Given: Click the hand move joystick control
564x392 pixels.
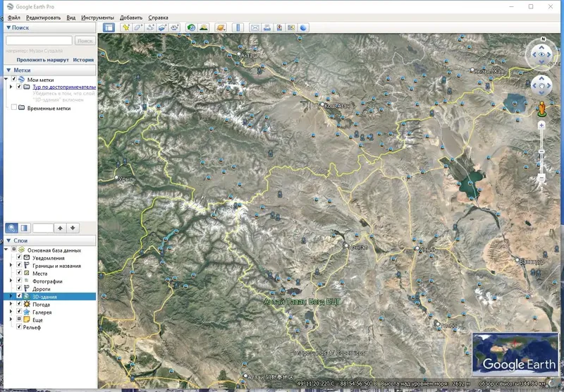Looking at the screenshot, I should point(541,85).
